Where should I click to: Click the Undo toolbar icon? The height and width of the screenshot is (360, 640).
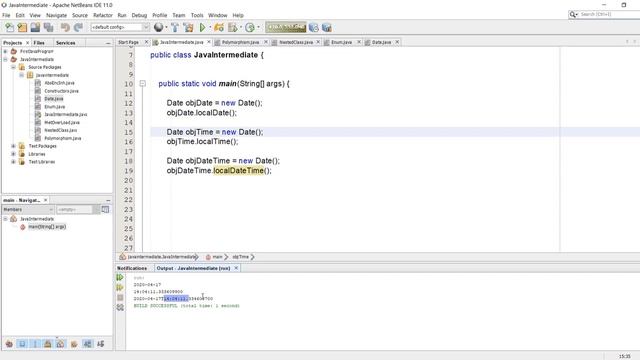(65, 27)
